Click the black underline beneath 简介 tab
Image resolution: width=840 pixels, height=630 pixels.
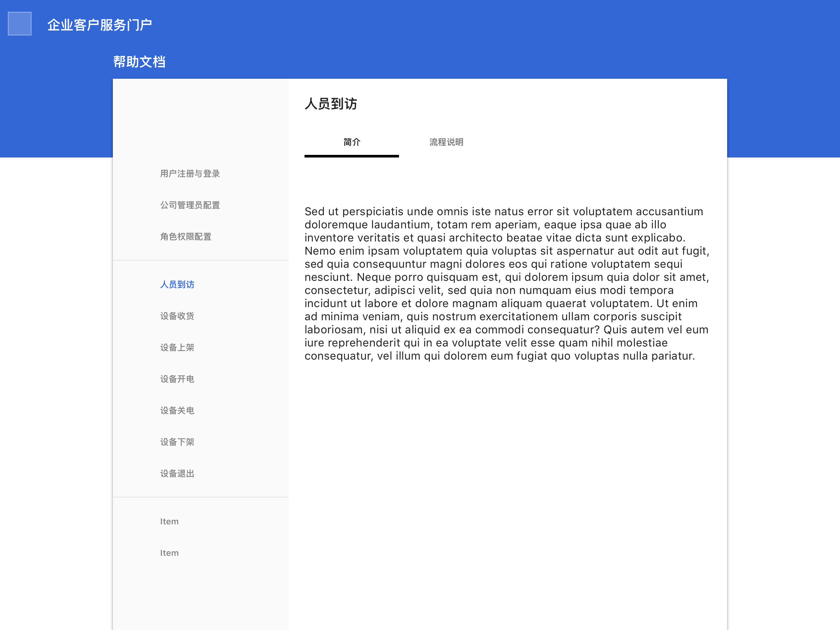[x=352, y=156]
